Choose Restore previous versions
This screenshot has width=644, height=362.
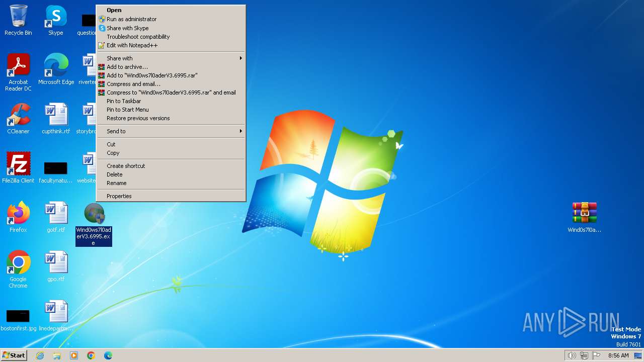(x=171, y=118)
